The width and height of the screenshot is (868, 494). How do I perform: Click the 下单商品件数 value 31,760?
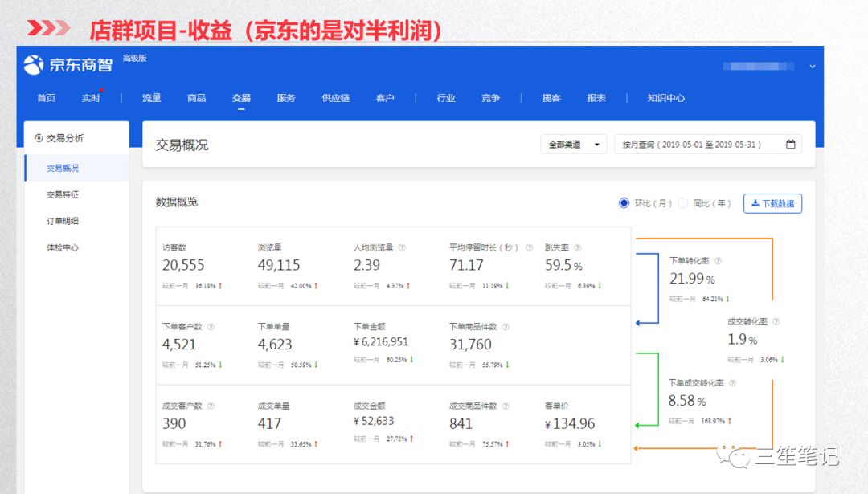coord(470,345)
